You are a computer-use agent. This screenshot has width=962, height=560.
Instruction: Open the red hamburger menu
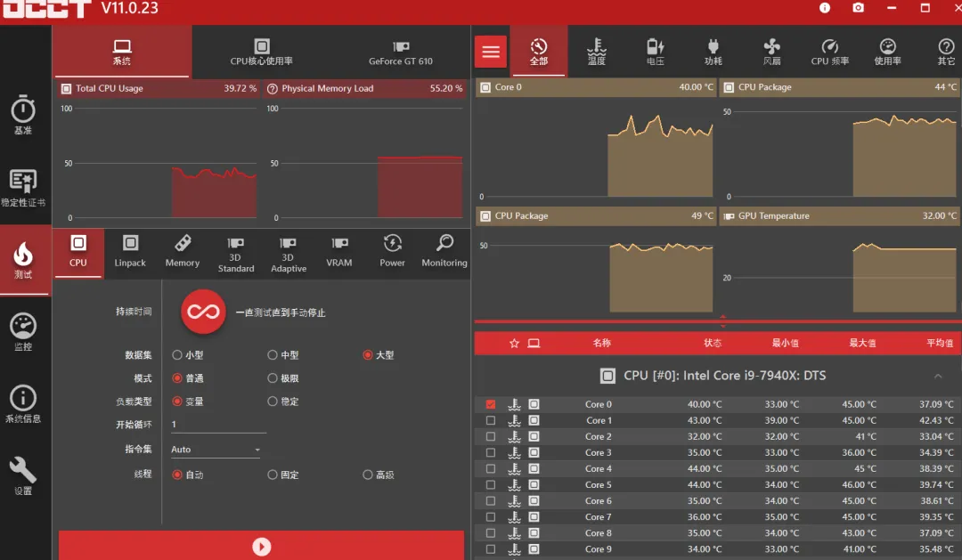(490, 51)
